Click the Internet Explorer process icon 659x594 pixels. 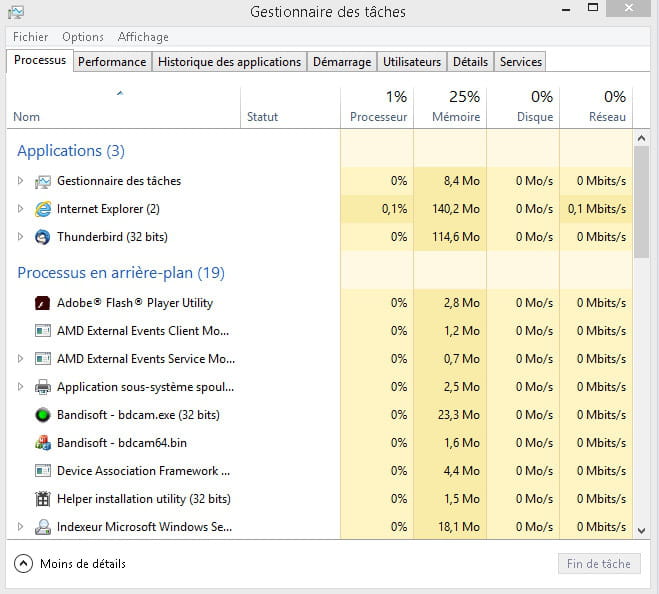click(42, 209)
